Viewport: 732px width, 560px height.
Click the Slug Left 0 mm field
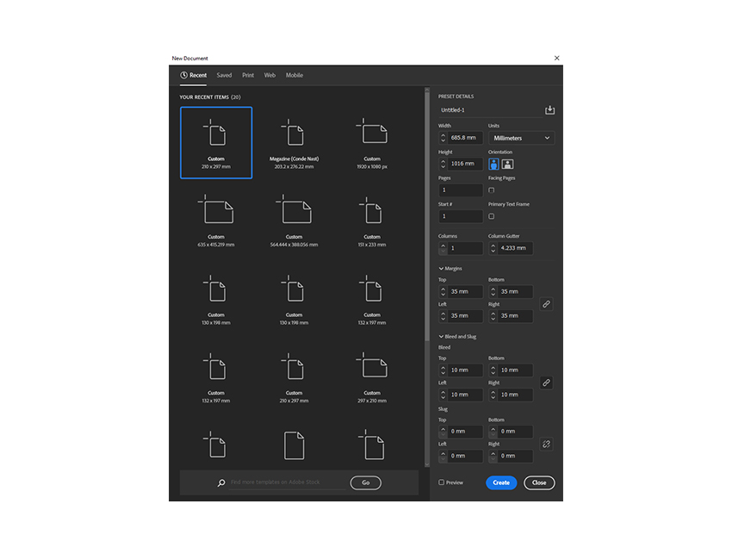coord(465,456)
